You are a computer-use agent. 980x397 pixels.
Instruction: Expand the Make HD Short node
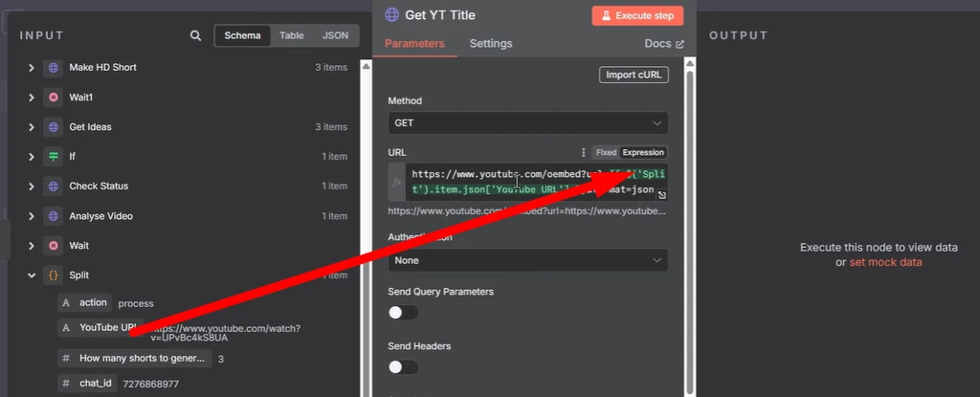click(32, 68)
